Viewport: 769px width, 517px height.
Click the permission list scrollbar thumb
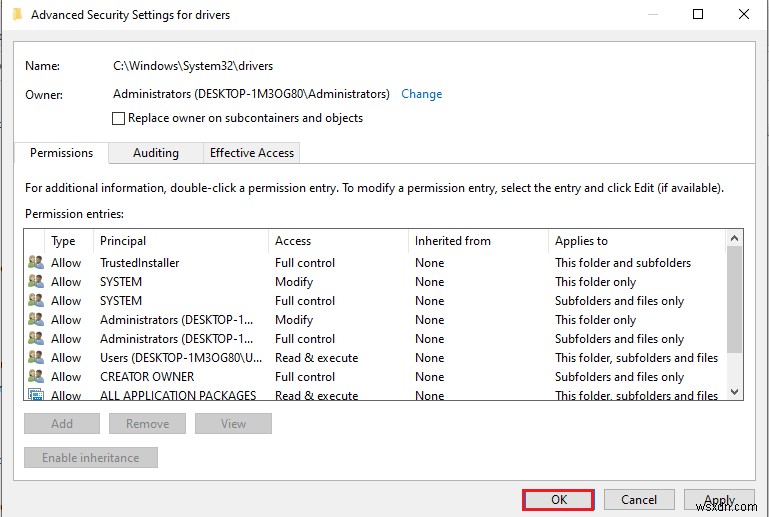tap(734, 299)
